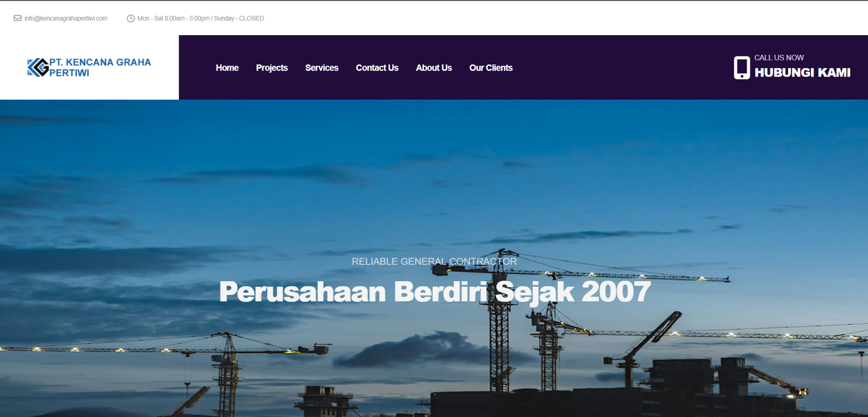Click the envelope email icon
The width and height of the screenshot is (868, 417).
point(17,18)
